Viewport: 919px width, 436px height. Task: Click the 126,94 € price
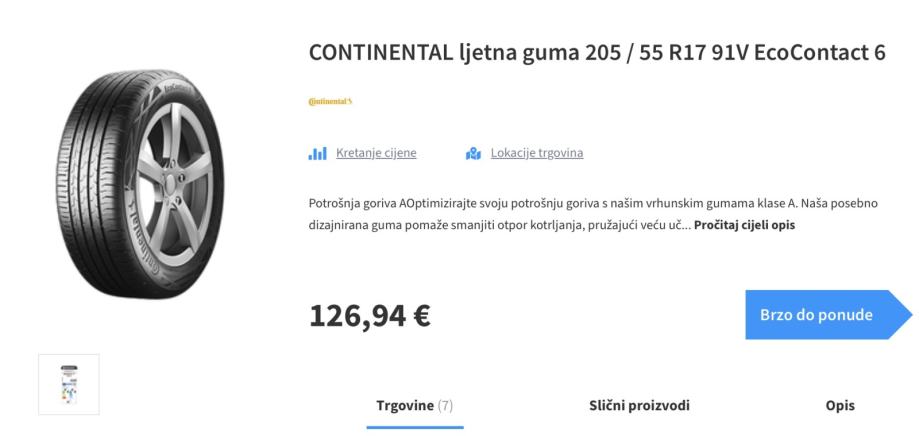click(370, 315)
